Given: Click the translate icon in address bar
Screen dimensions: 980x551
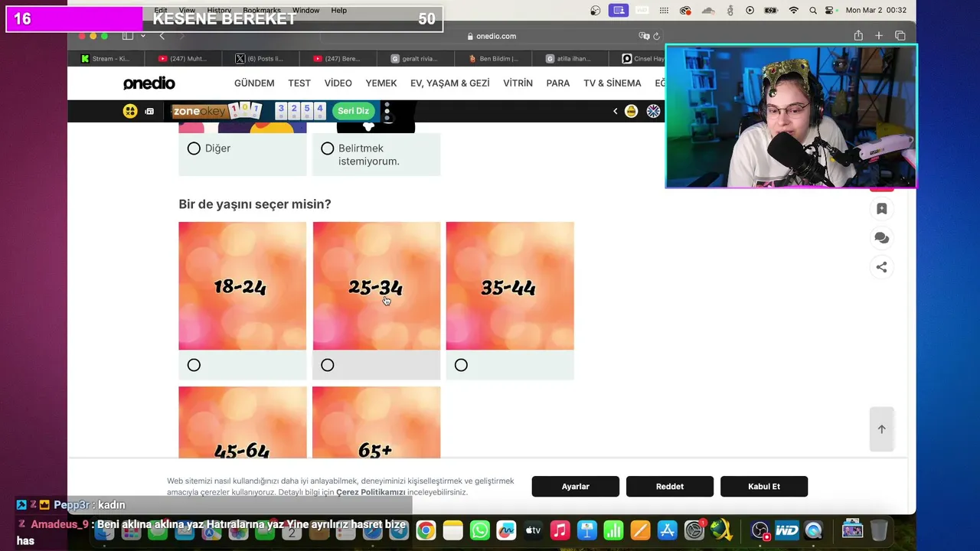Looking at the screenshot, I should pos(644,36).
